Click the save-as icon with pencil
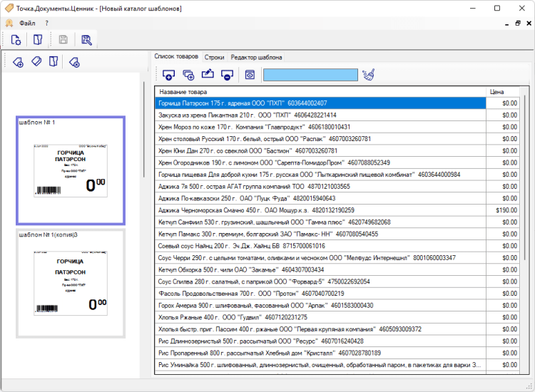 (86, 40)
